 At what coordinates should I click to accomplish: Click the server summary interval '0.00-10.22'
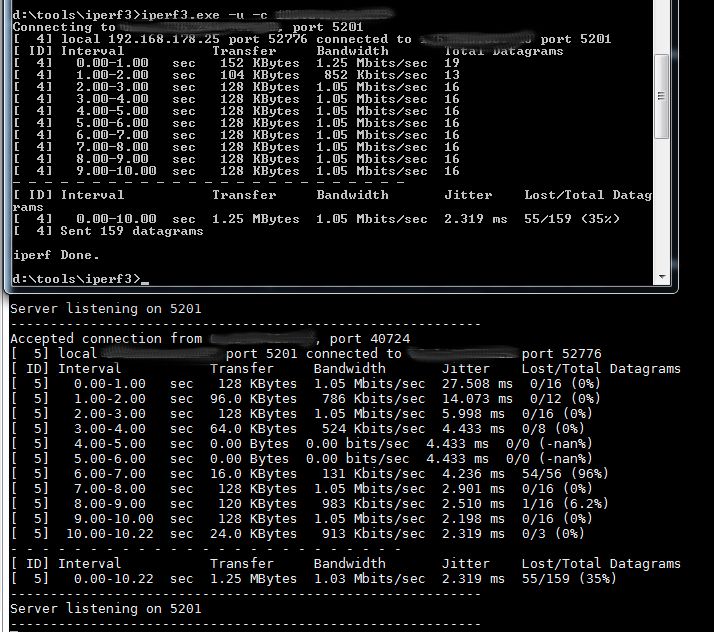(x=114, y=579)
